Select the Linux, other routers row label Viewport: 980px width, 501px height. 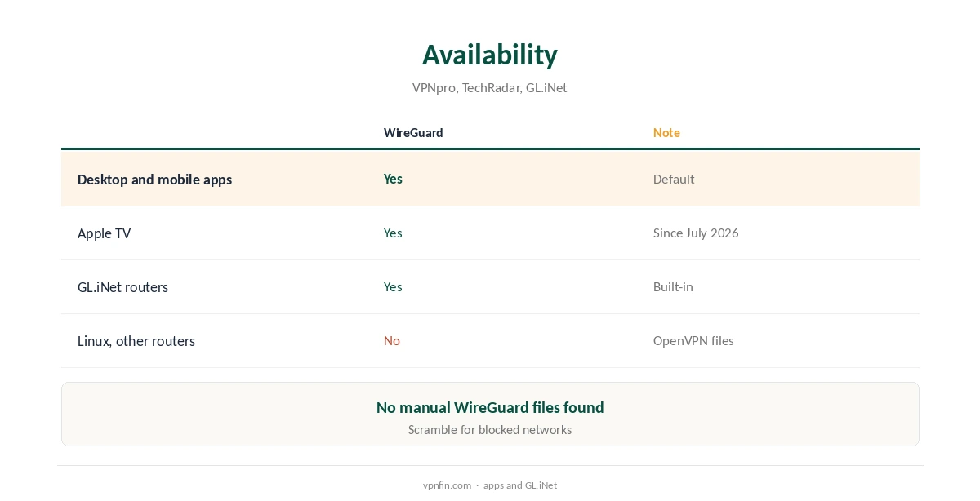click(136, 341)
